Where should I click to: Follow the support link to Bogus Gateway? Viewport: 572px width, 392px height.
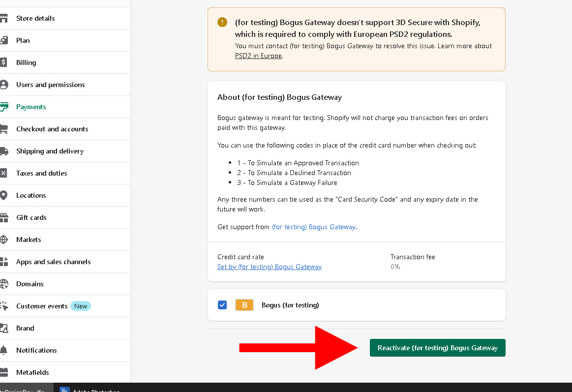314,227
